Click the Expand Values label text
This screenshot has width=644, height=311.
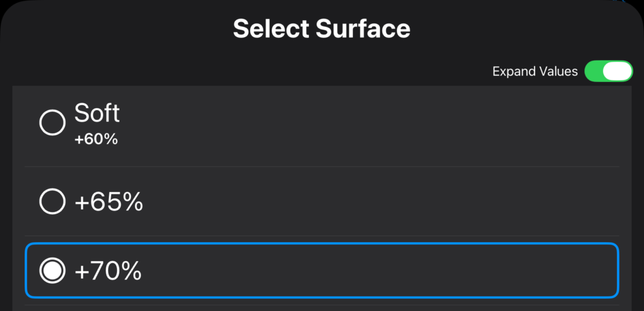(535, 72)
